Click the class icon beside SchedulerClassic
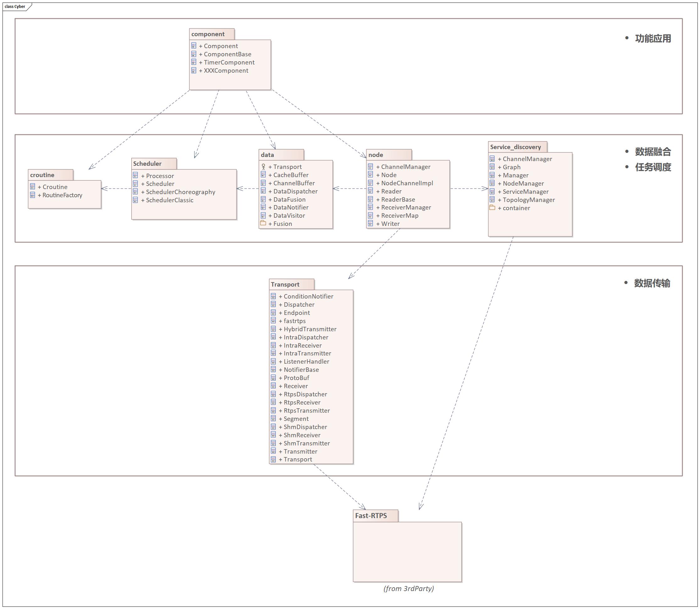Screen dimensions: 700x609 (x=135, y=200)
